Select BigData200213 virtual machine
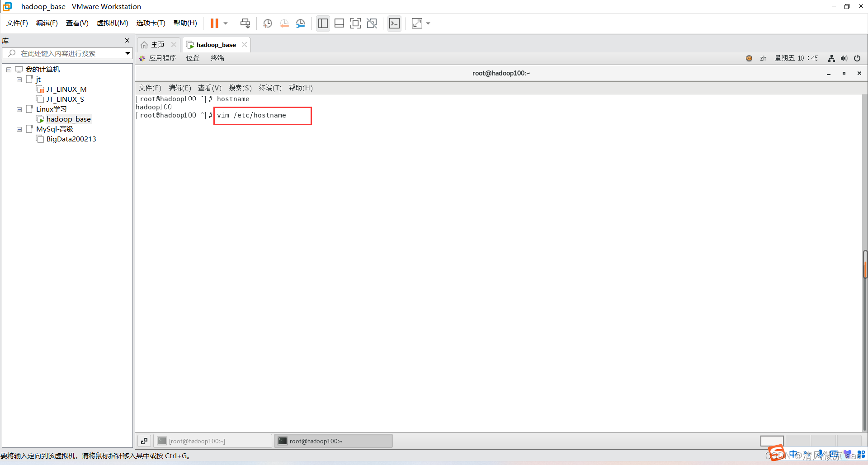The width and height of the screenshot is (868, 465). coord(66,139)
